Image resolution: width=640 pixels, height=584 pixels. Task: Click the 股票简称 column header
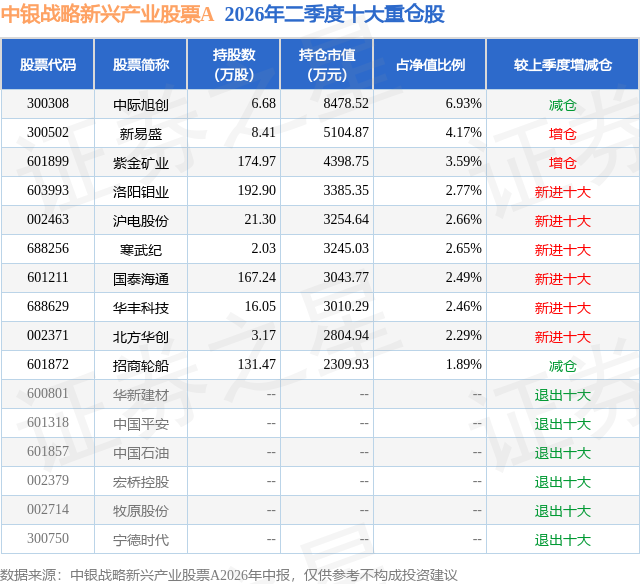point(141,64)
